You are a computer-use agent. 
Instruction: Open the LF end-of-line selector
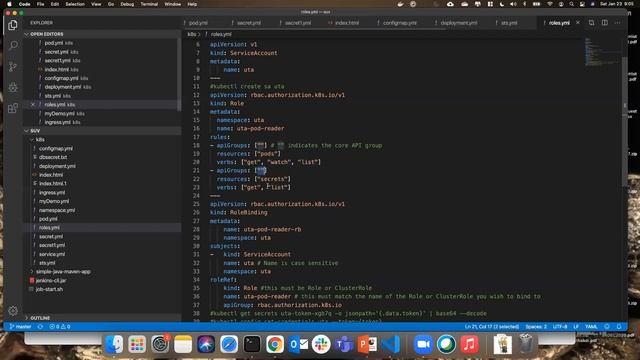coord(576,327)
